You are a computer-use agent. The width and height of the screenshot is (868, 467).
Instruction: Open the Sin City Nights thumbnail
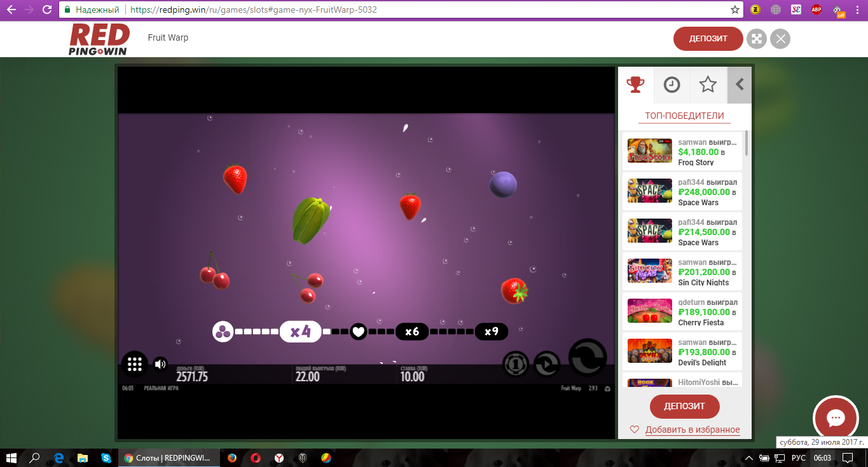[650, 271]
